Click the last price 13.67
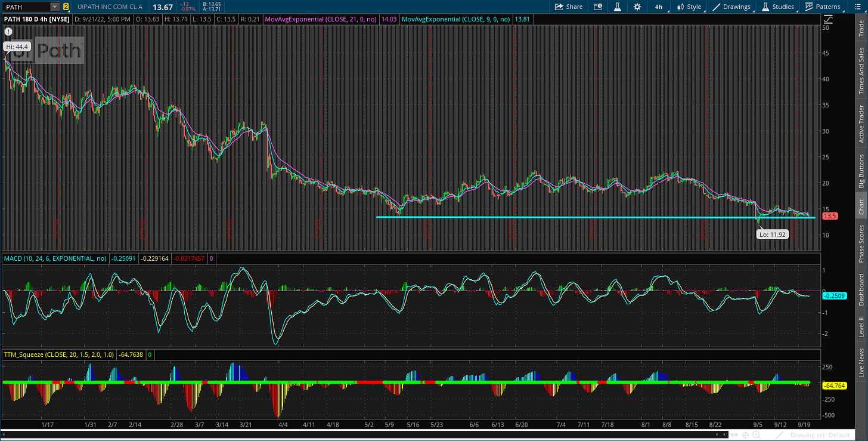This screenshot has width=868, height=441. coord(163,7)
